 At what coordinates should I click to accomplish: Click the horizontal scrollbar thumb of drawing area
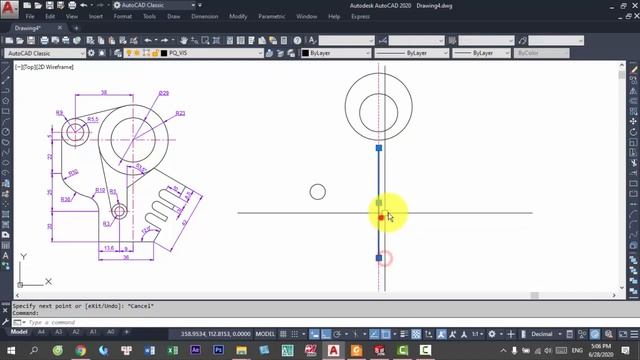tap(535, 295)
